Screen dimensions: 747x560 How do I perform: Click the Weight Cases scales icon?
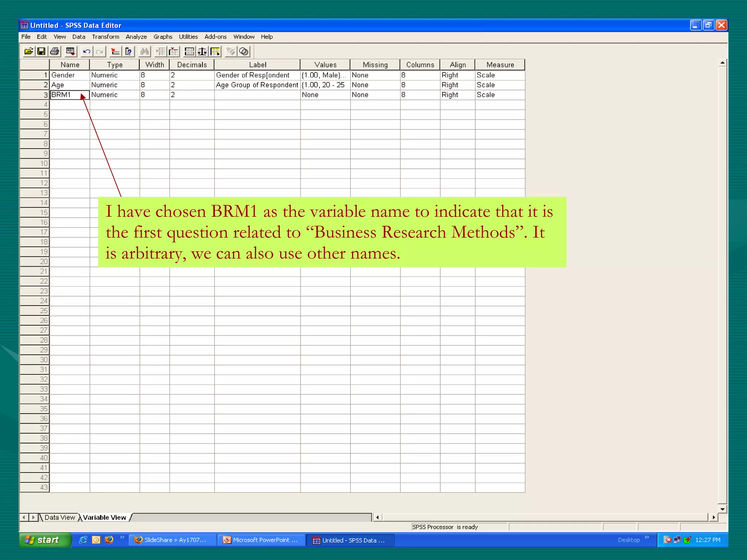tap(202, 51)
